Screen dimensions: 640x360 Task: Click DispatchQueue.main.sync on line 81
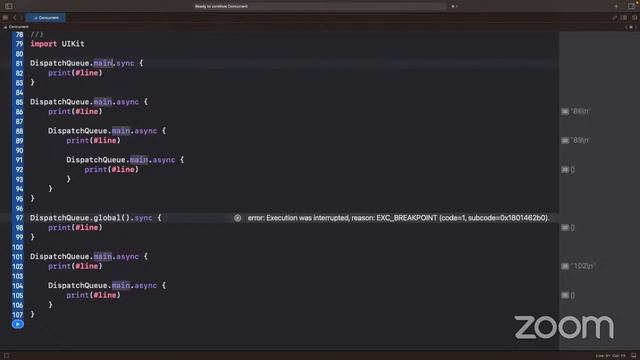(82, 63)
